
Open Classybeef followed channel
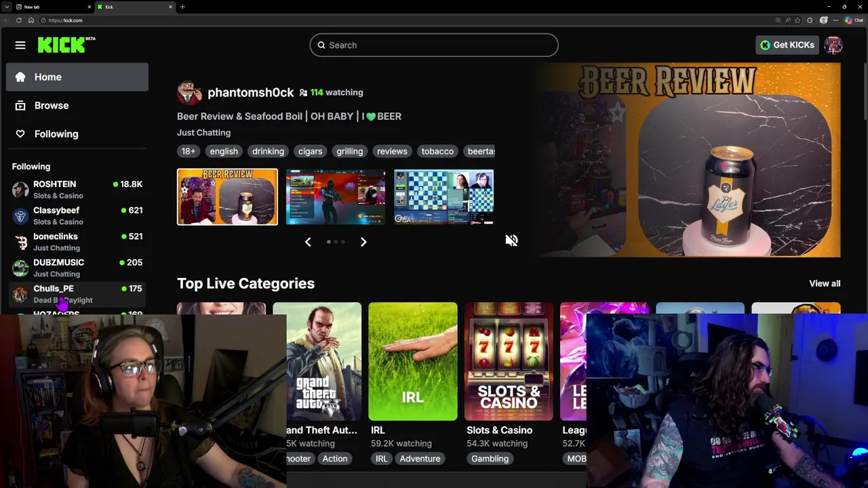pyautogui.click(x=77, y=216)
